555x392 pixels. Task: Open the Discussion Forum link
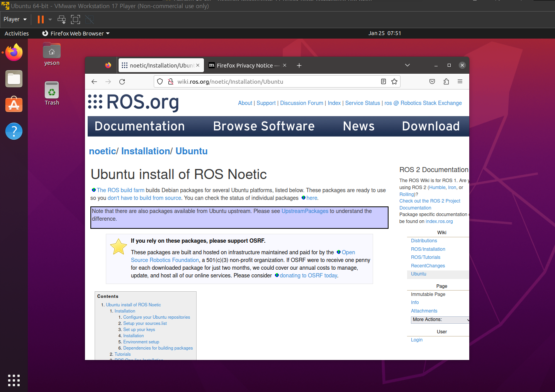pos(302,103)
